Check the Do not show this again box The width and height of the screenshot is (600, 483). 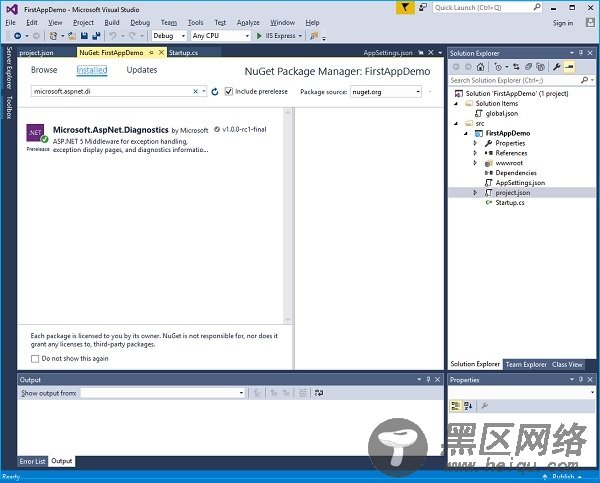[35, 359]
